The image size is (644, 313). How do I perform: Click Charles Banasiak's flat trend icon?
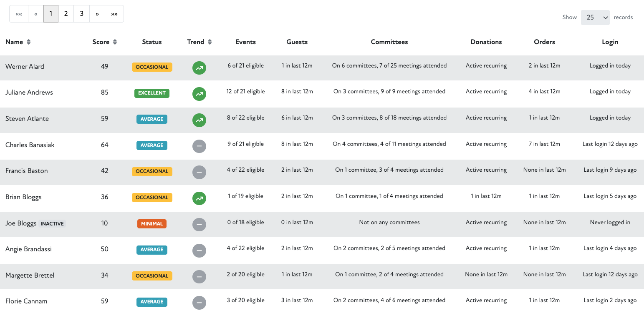tap(199, 146)
